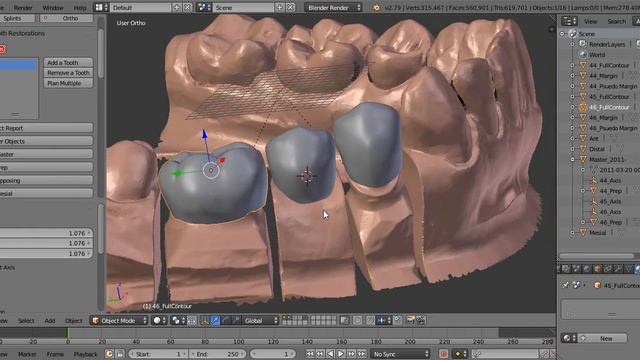
Task: Open the Object menu in the viewport header
Action: [x=73, y=321]
